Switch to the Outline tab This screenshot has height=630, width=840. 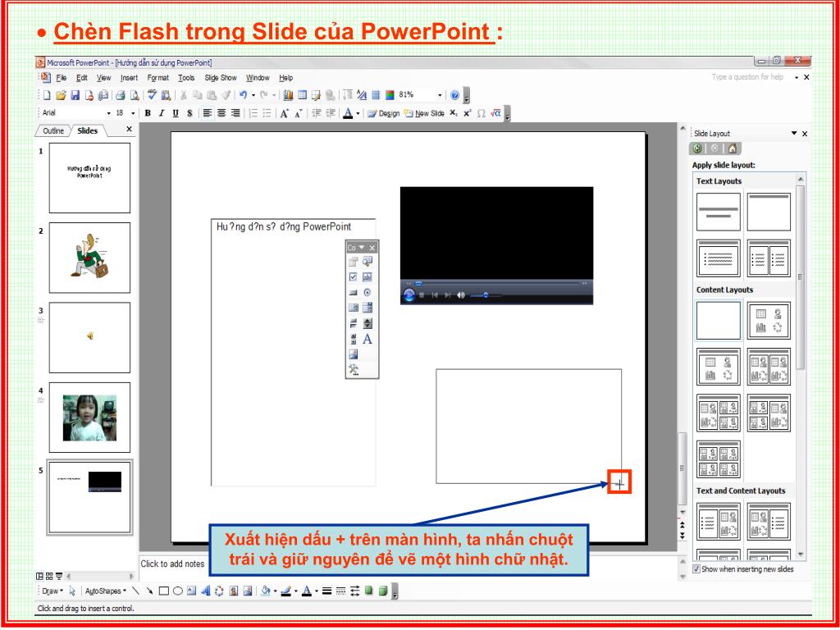click(53, 130)
